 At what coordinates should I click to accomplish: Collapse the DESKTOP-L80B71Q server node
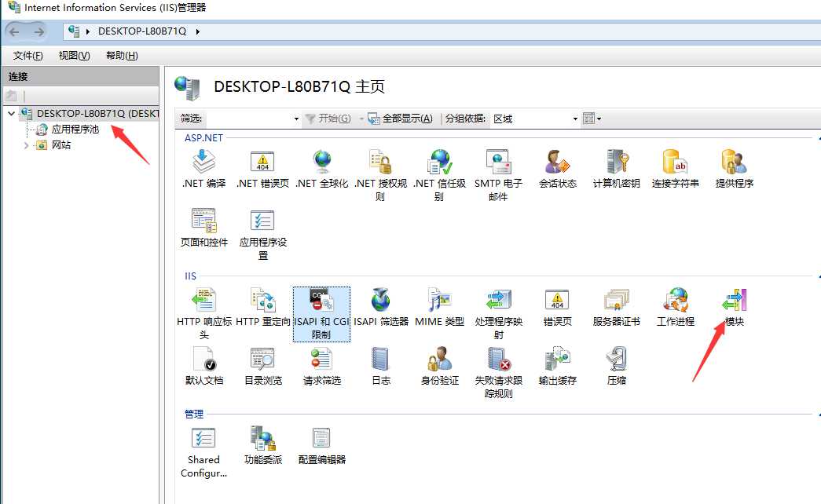click(11, 114)
